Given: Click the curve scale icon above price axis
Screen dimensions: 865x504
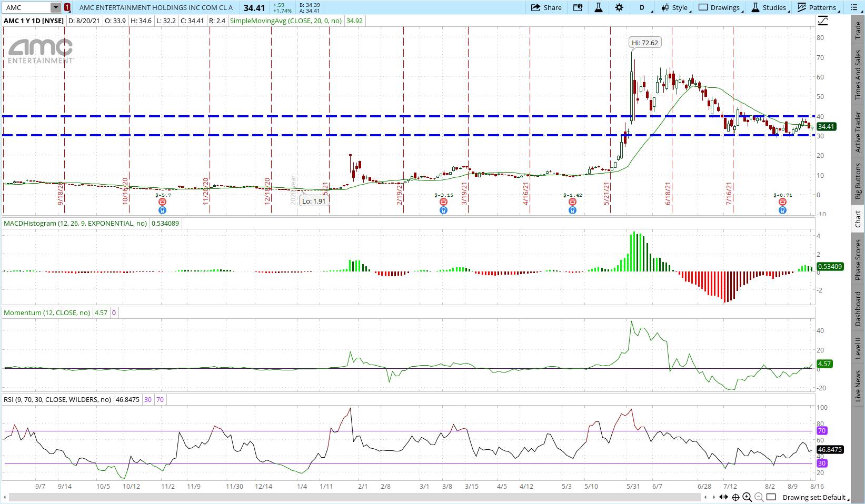Looking at the screenshot, I should [x=823, y=21].
